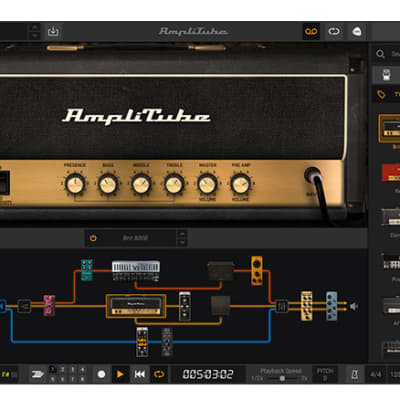Click the record button in transport
400x400 pixels.
102,374
